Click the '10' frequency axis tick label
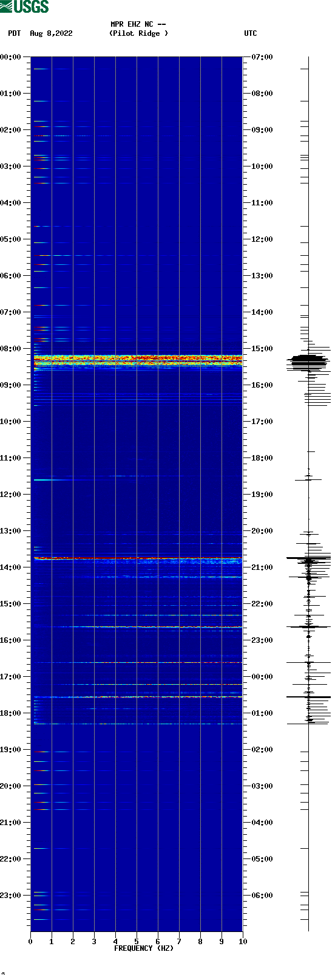This screenshot has height=980, width=335. (243, 942)
